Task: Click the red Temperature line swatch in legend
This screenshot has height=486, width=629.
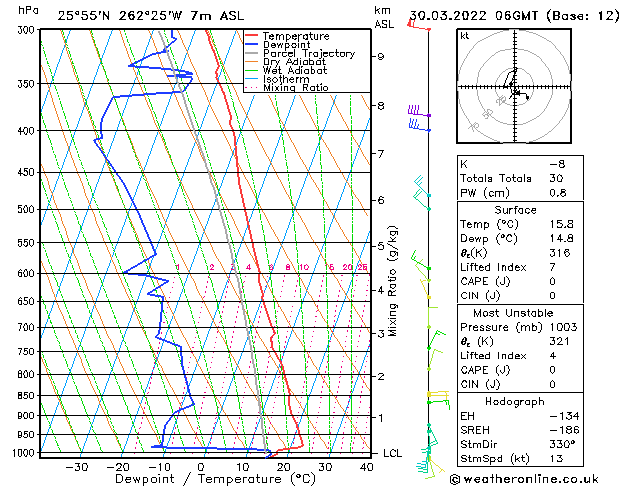Action: 251,35
